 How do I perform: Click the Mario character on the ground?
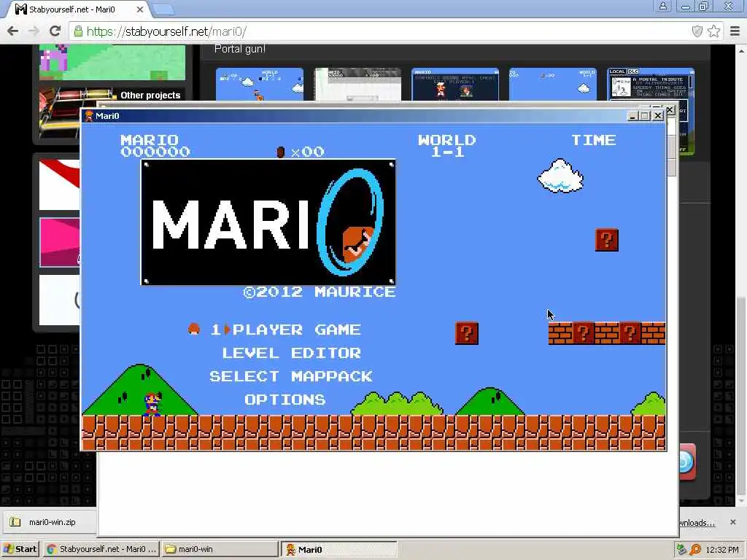pos(152,404)
